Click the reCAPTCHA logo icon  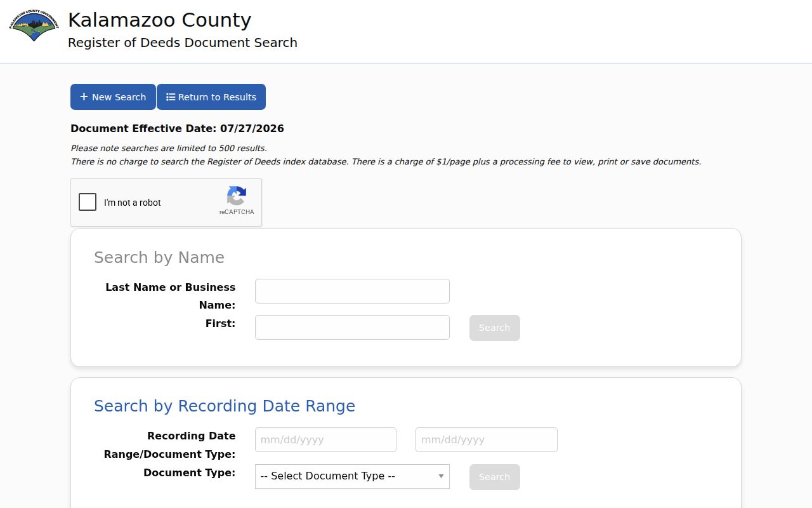click(237, 196)
